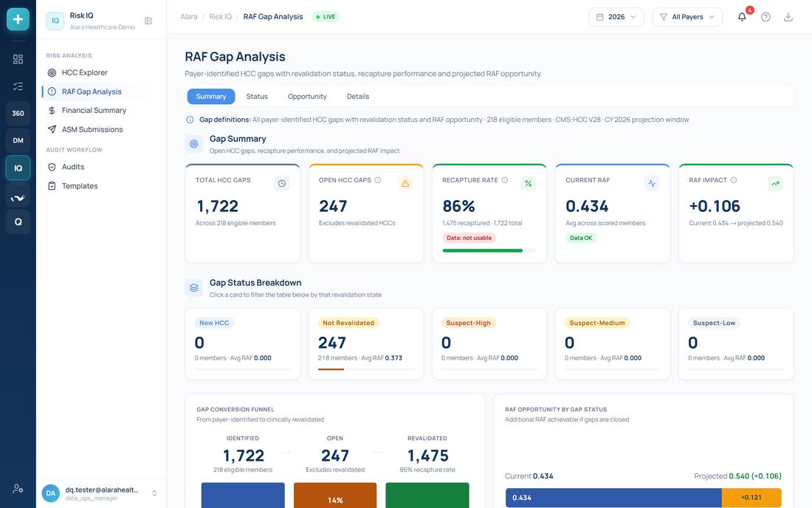This screenshot has width=812, height=508.
Task: Filter by the Suspect-Low card
Action: [x=735, y=344]
